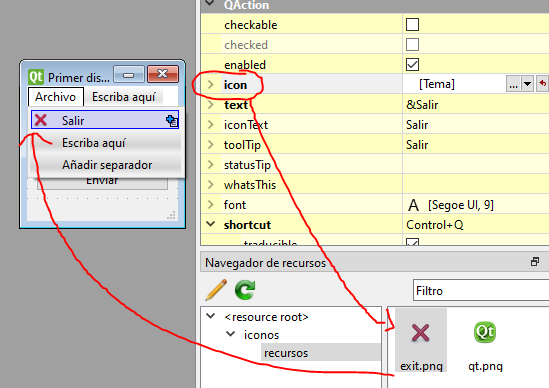549x388 pixels.
Task: Click Escriba aquí in the menu bar
Action: (123, 97)
